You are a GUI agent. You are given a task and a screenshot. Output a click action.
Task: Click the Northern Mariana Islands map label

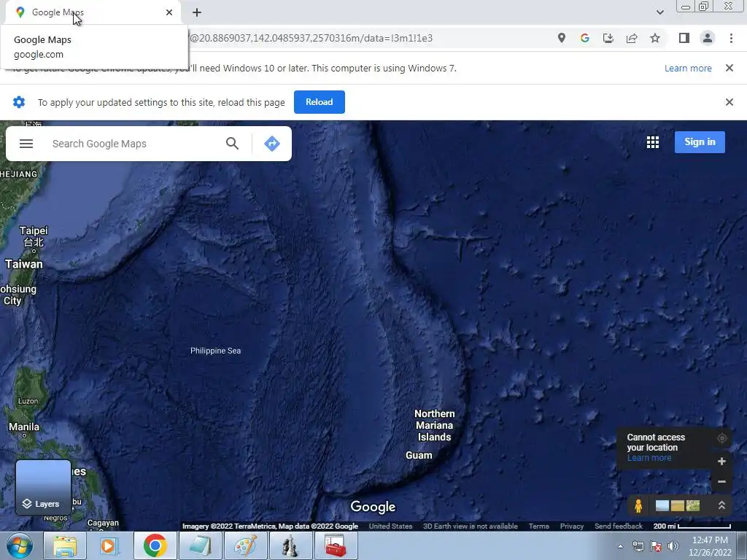[x=435, y=425]
